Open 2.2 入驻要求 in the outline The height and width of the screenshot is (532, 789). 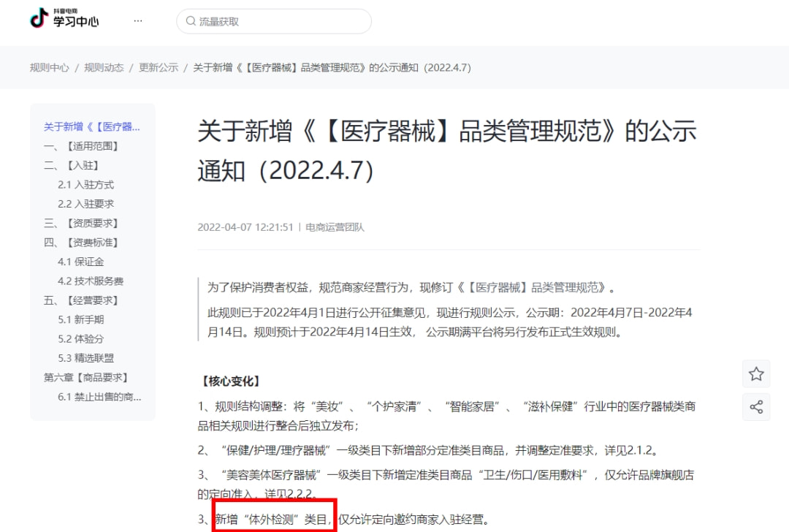tap(78, 203)
